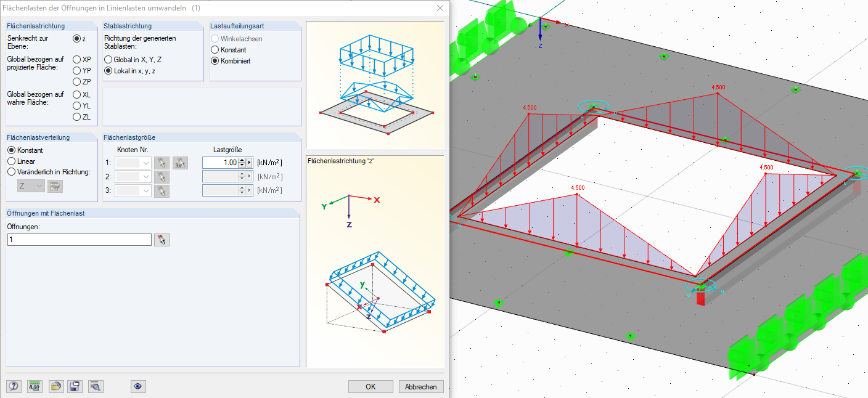Confirm the dialog with OK
The width and height of the screenshot is (868, 398).
(x=371, y=387)
